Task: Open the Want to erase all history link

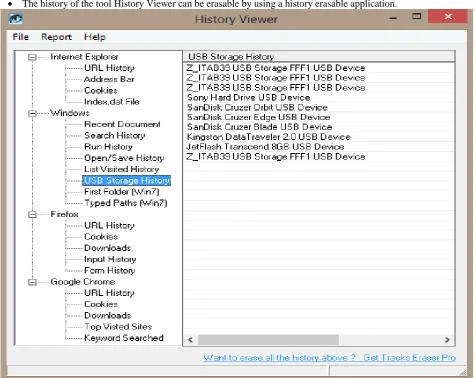Action: (x=279, y=358)
